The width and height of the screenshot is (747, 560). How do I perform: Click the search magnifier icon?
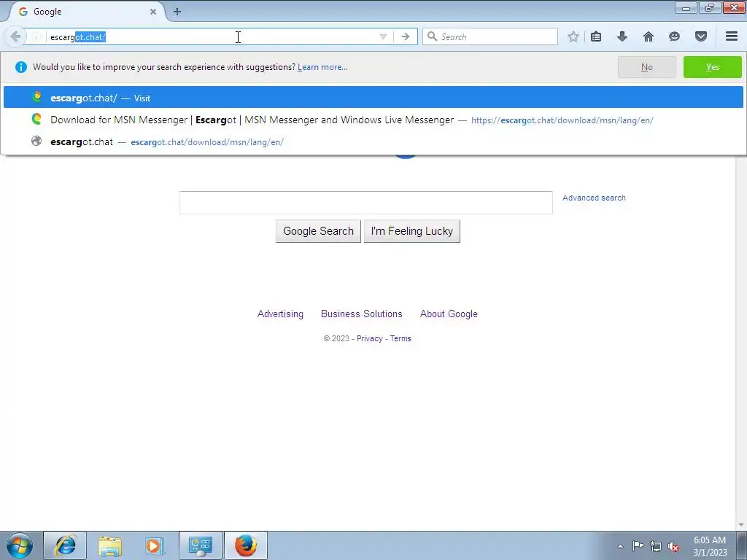432,36
